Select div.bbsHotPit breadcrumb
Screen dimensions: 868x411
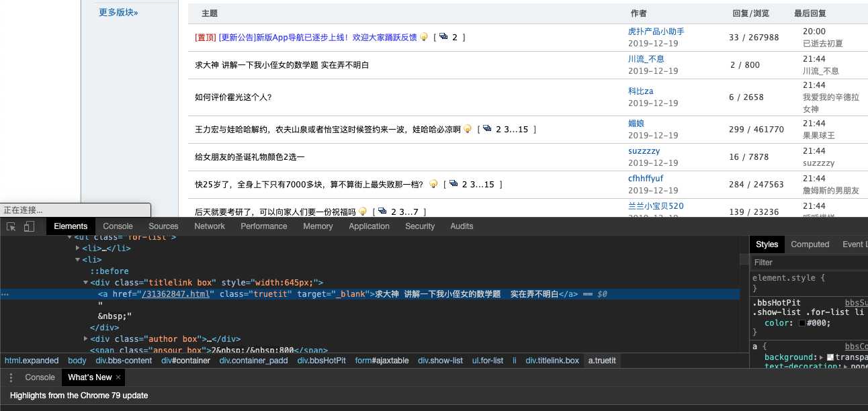coord(322,361)
